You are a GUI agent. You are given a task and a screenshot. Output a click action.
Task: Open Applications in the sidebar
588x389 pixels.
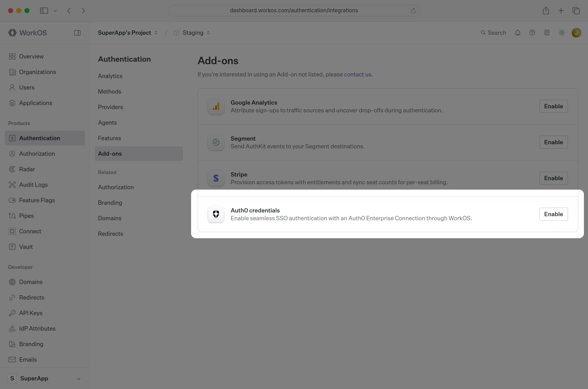point(45,103)
